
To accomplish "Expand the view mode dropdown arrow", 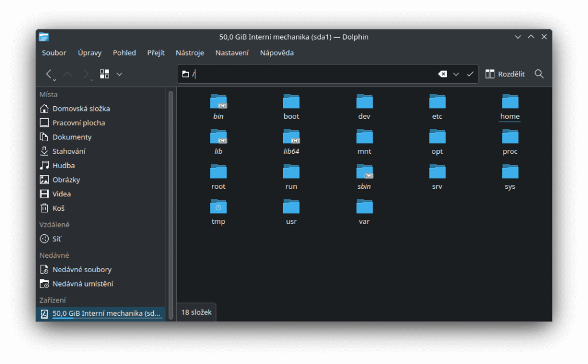I will (119, 74).
